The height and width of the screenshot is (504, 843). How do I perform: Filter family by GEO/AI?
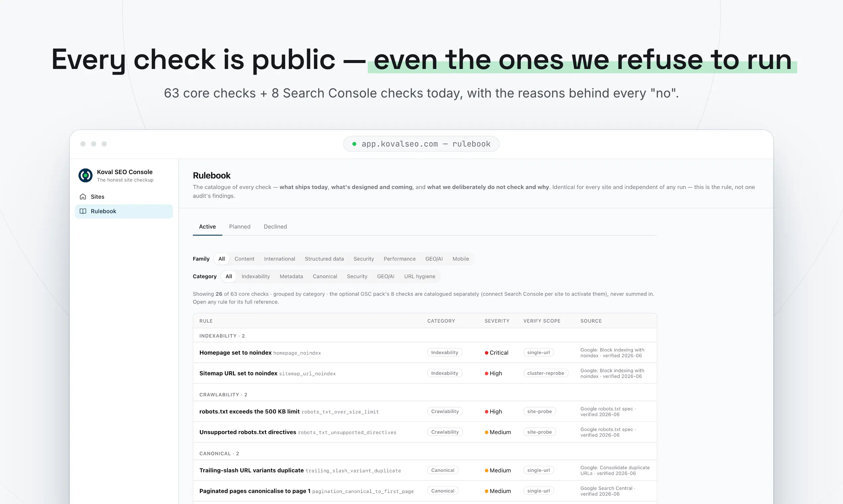click(434, 259)
